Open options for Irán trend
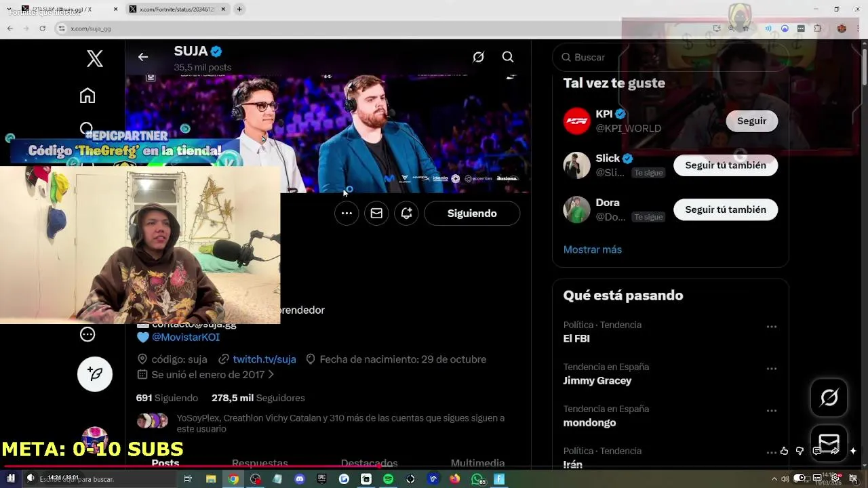 click(772, 453)
